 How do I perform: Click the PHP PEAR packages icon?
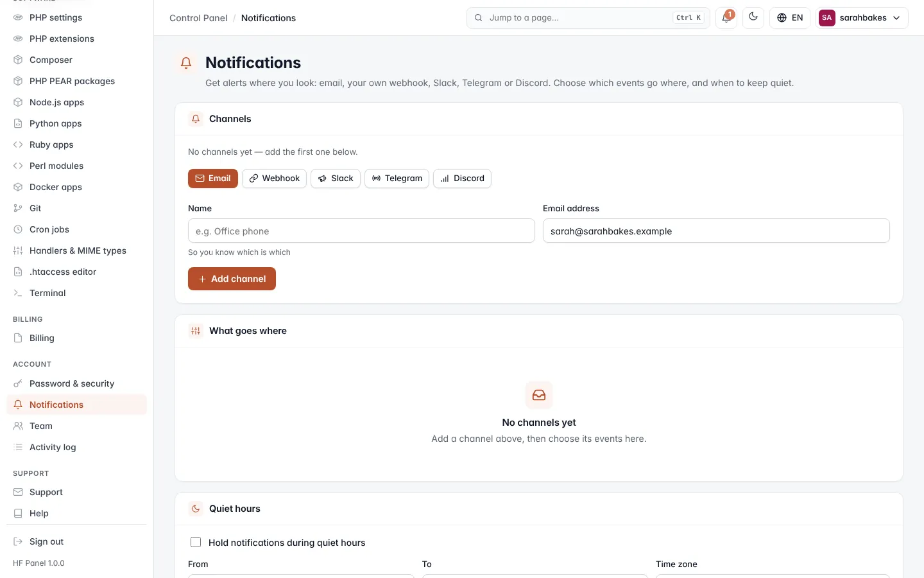coord(18,81)
